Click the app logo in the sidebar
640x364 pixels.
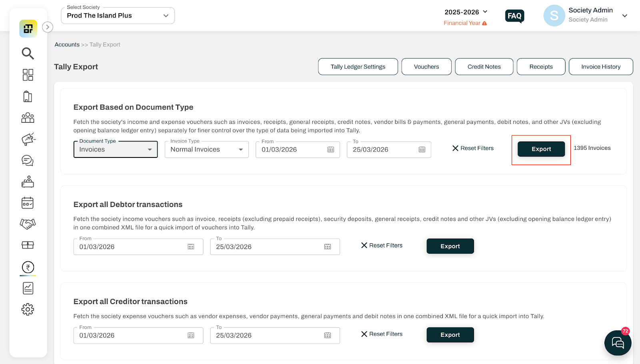pyautogui.click(x=28, y=29)
